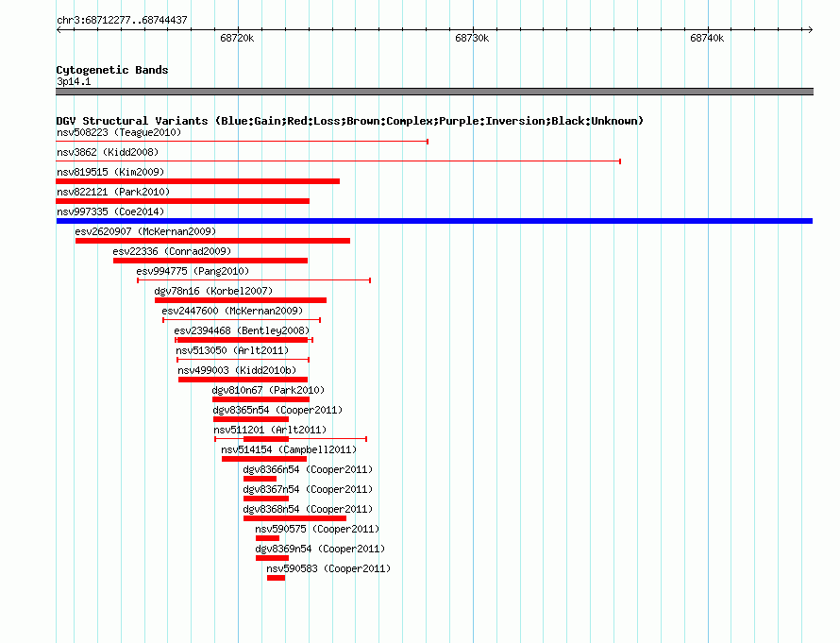Click the 3p14.1 cytogenetic band bar
This screenshot has height=643, width=840.
(434, 92)
